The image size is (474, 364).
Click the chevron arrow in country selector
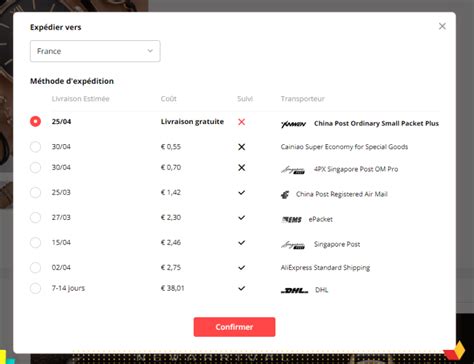[x=150, y=51]
